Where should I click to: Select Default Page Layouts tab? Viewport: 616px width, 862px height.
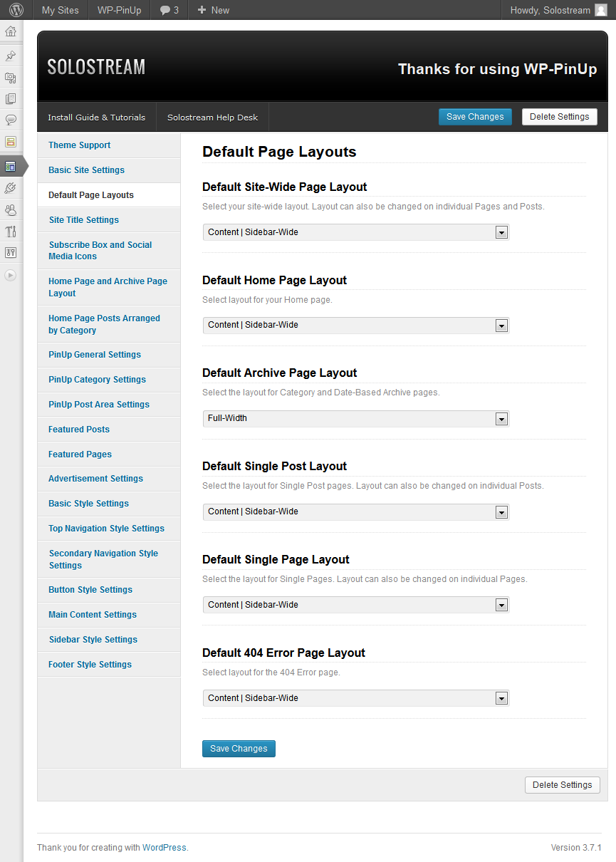[109, 195]
